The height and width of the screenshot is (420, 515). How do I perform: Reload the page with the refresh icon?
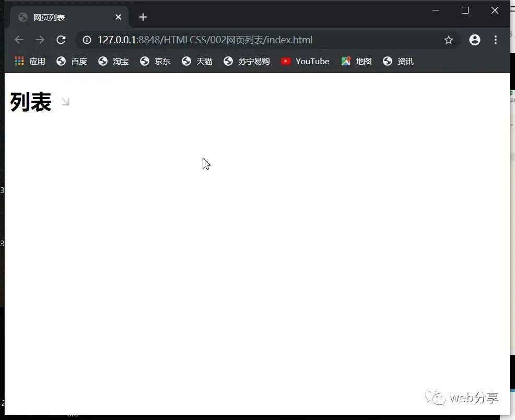pyautogui.click(x=61, y=40)
